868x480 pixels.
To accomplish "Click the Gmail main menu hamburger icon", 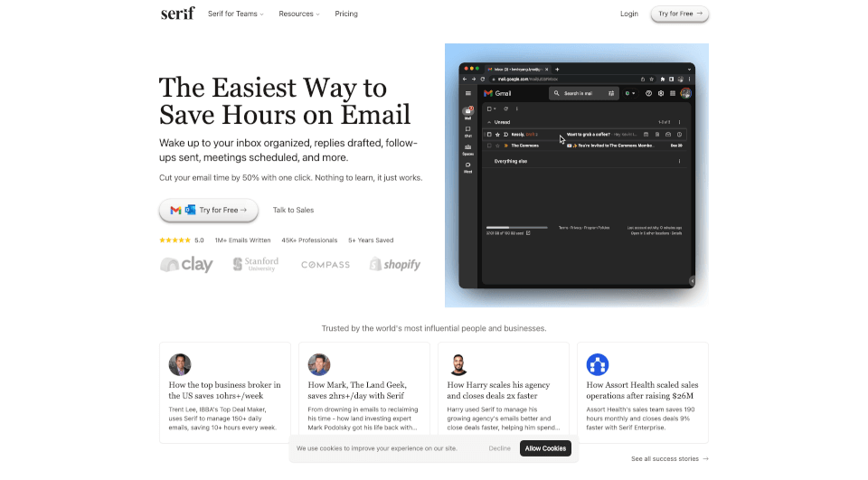I will point(468,93).
